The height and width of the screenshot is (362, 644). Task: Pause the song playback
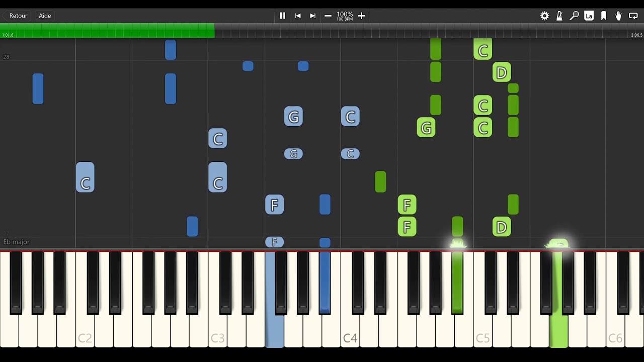coord(282,16)
